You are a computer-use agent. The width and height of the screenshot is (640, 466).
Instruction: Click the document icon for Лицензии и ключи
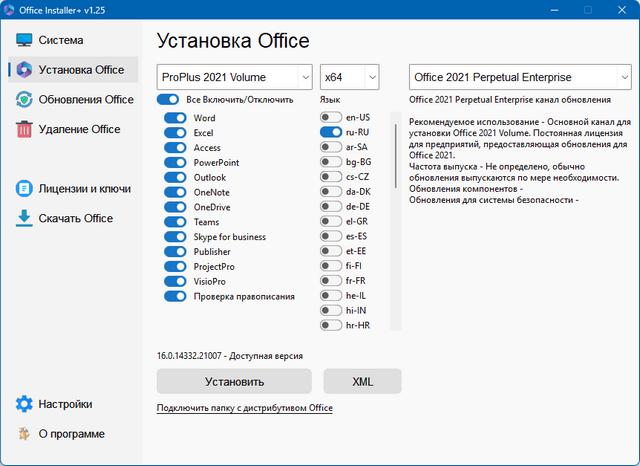pos(24,188)
